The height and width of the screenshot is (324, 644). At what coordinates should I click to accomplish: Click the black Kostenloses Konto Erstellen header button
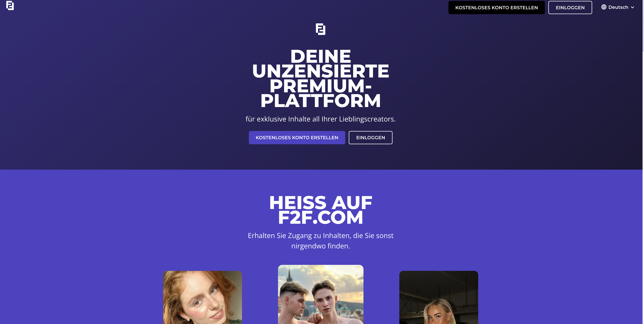496,8
